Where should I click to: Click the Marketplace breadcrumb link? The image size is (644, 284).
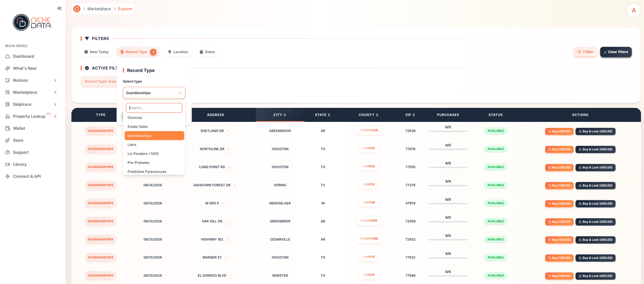(99, 9)
